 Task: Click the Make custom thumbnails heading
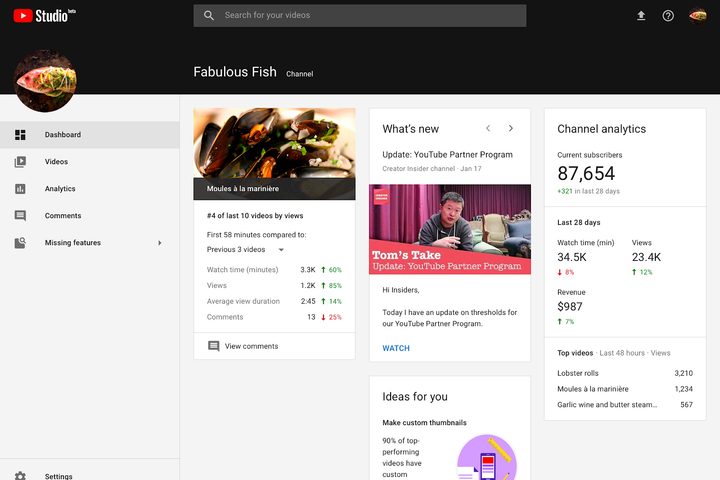424,423
